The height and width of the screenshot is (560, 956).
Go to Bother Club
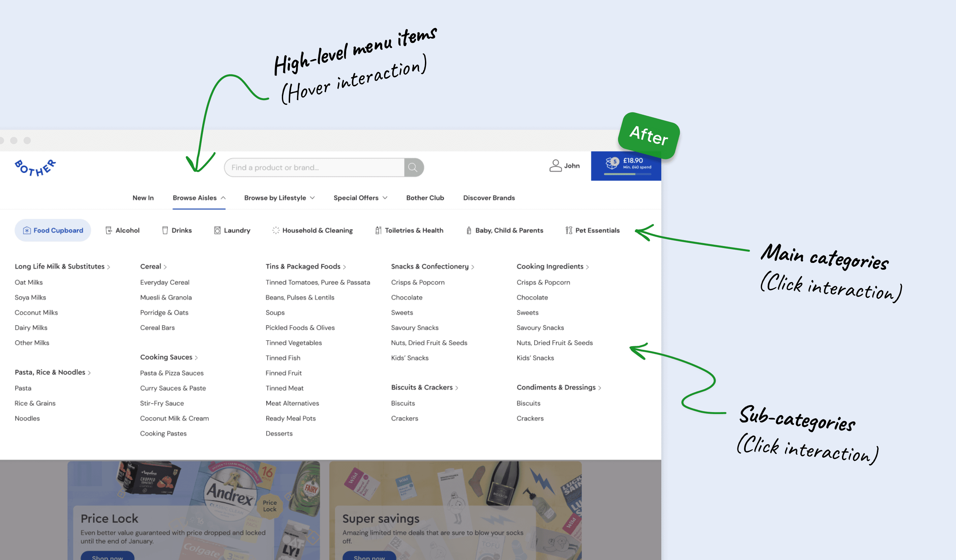tap(425, 198)
